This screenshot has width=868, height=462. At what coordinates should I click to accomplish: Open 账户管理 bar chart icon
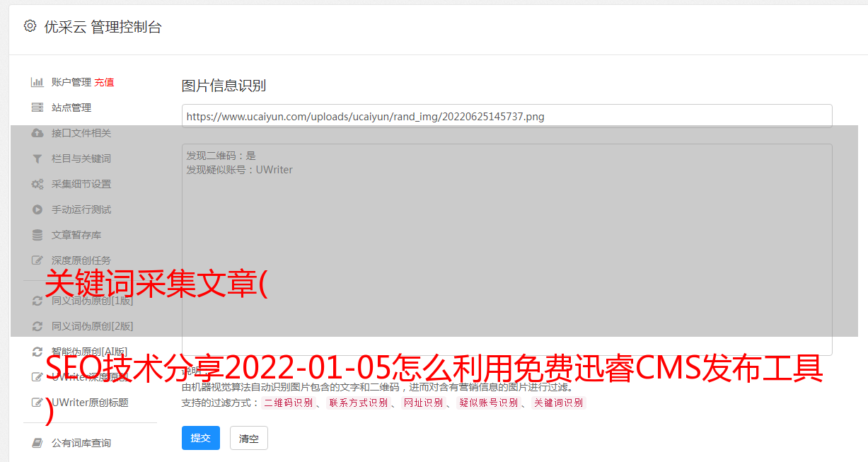(x=37, y=82)
